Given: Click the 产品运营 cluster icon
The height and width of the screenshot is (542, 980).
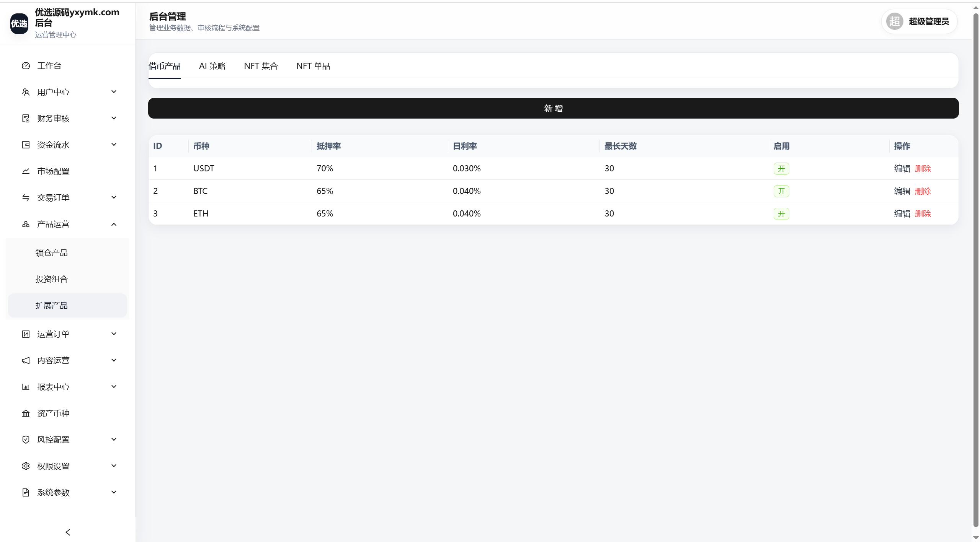Looking at the screenshot, I should [26, 224].
